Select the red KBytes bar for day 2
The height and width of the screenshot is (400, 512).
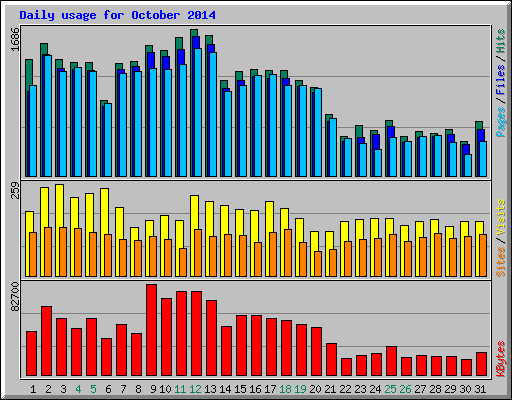pyautogui.click(x=46, y=341)
